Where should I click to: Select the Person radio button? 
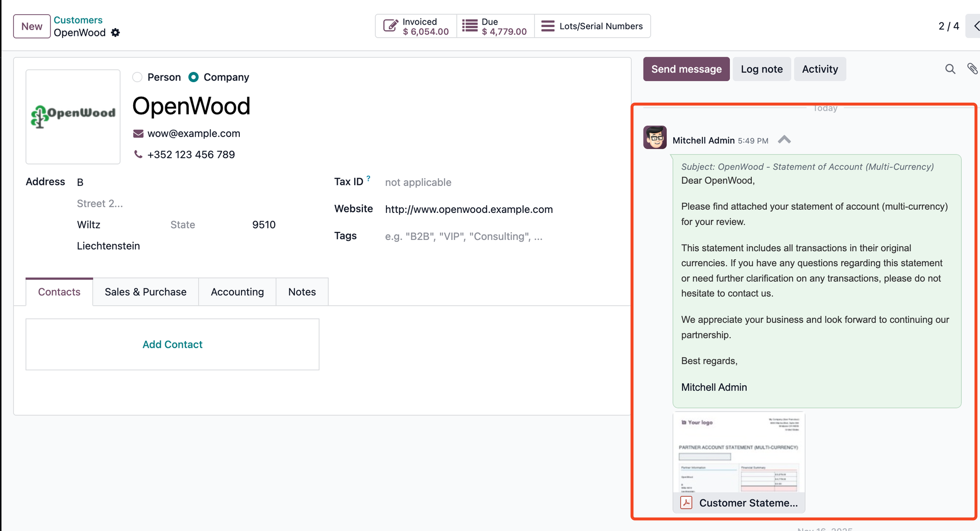(x=137, y=77)
